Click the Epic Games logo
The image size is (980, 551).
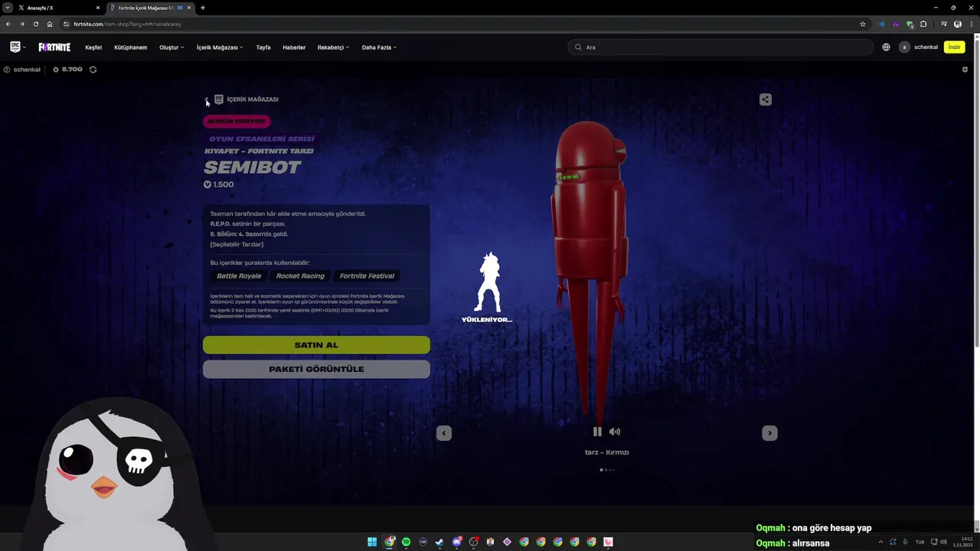point(15,47)
